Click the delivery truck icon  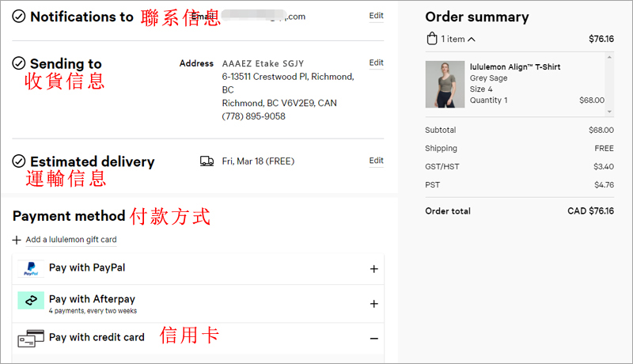207,161
